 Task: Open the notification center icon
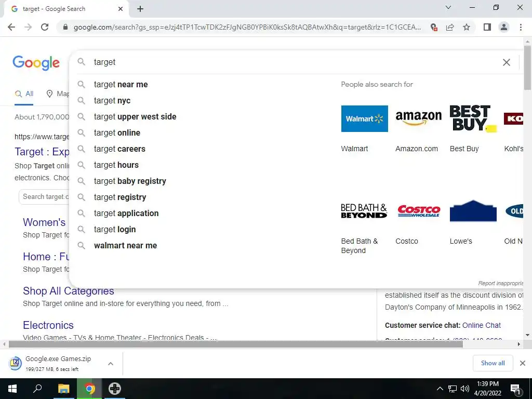point(515,390)
